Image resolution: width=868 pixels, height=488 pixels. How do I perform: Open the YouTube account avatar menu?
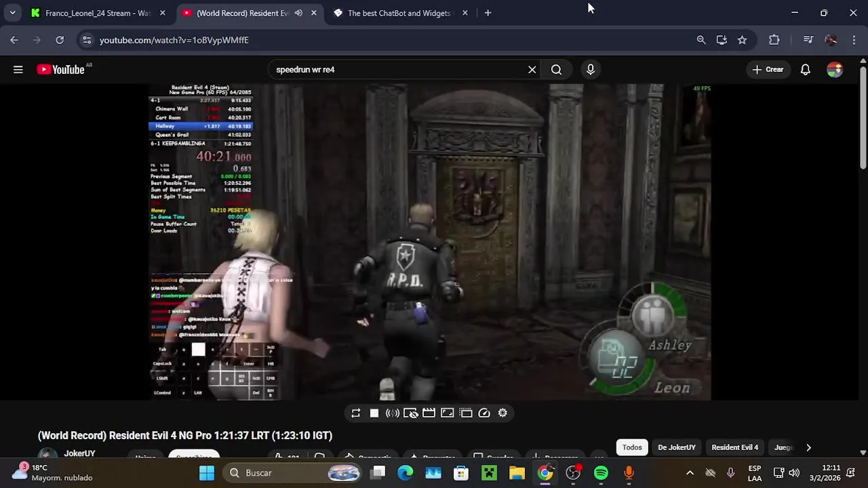click(835, 69)
